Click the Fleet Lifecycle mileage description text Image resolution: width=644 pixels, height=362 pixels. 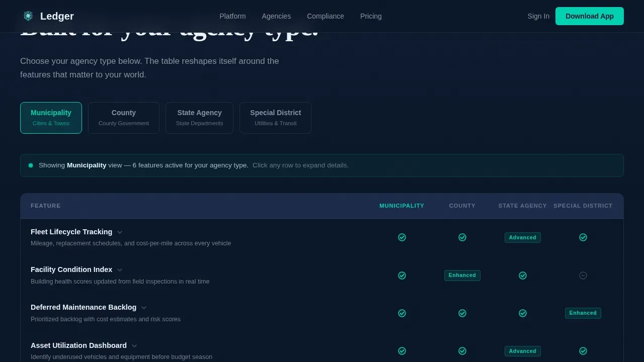pos(131,243)
